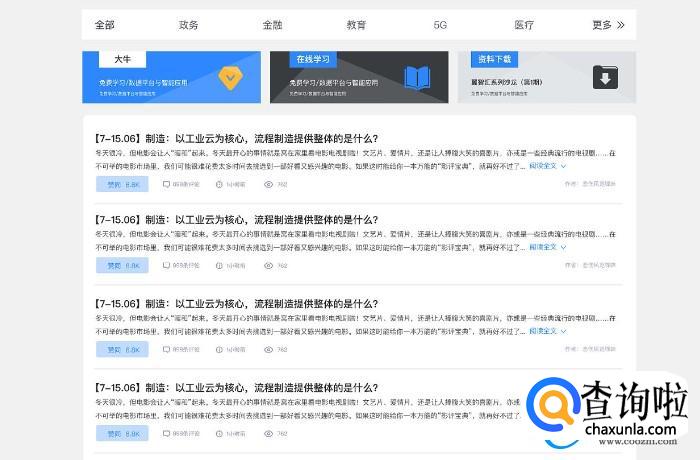Click the eye views icon under second article

click(x=268, y=266)
